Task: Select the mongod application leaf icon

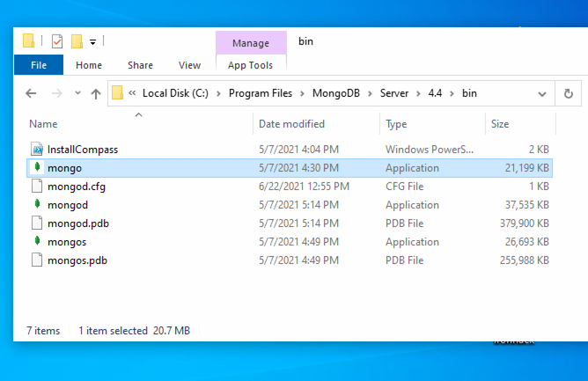Action: click(x=36, y=205)
